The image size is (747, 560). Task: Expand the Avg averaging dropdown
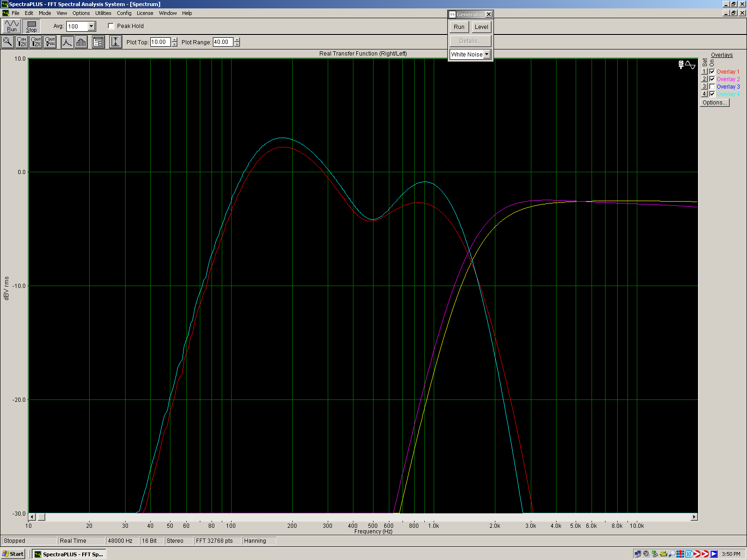click(x=92, y=26)
